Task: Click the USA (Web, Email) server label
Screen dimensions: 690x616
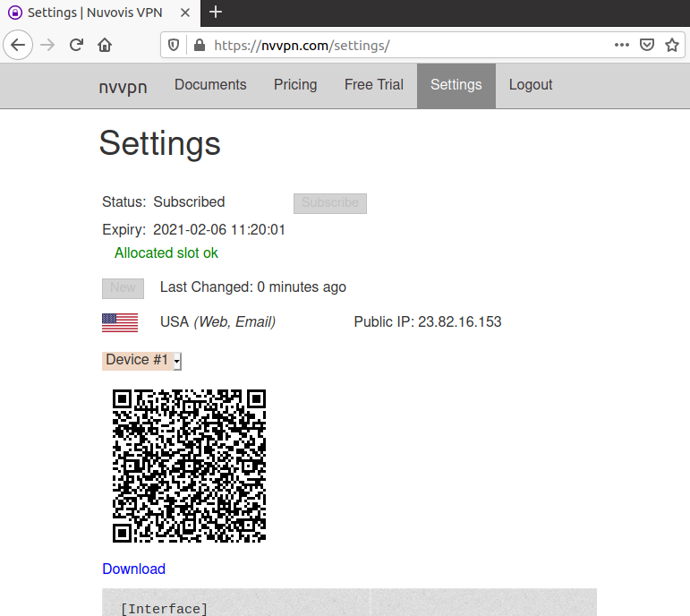Action: coord(217,321)
